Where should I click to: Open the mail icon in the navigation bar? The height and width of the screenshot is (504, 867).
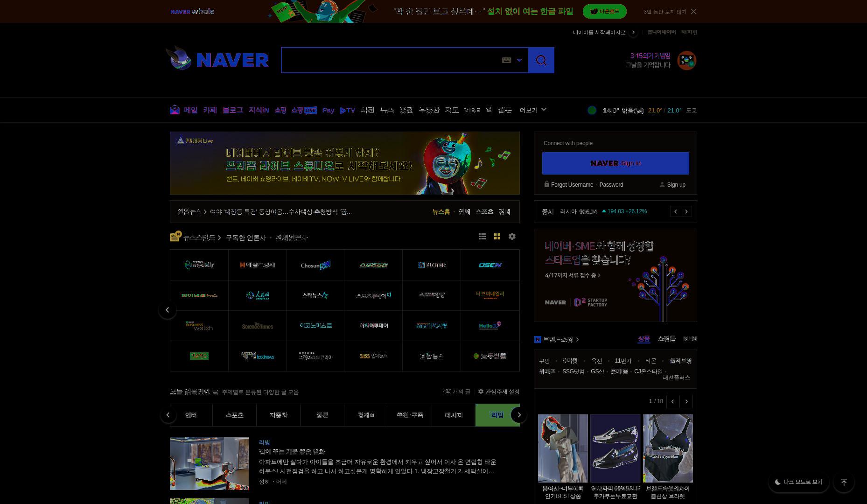point(175,110)
